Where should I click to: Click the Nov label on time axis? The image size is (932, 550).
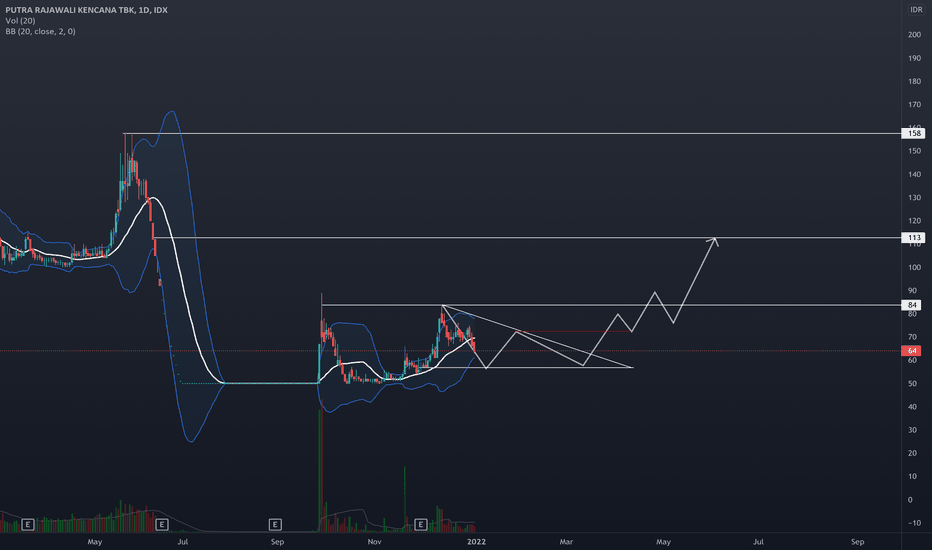pyautogui.click(x=374, y=542)
